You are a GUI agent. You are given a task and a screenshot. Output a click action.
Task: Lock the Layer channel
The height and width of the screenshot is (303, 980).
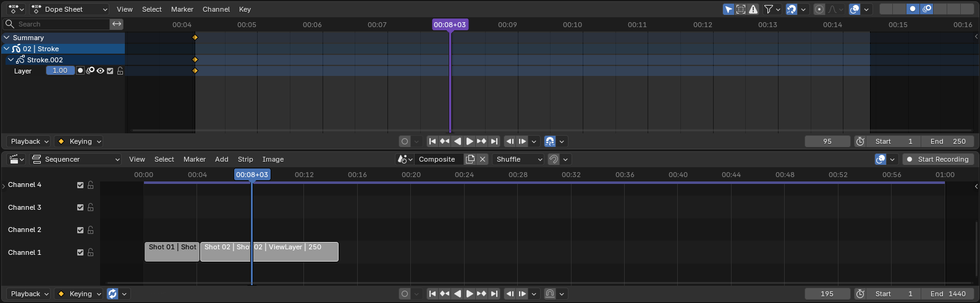coord(120,71)
